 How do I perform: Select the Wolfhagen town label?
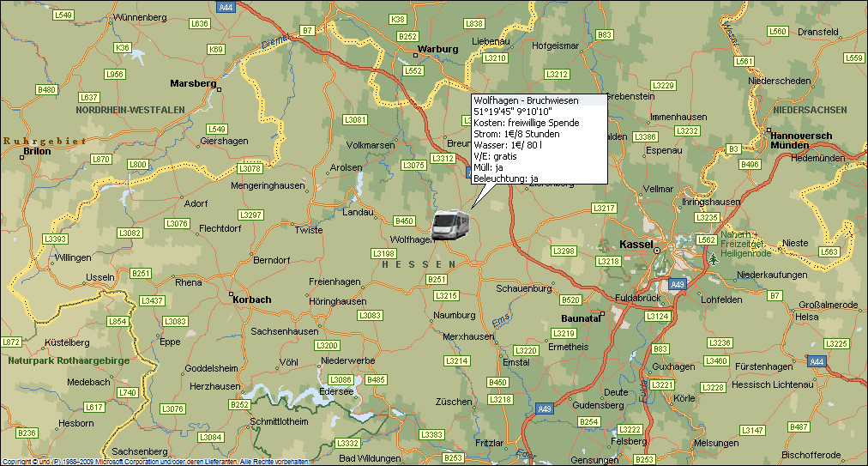(412, 240)
